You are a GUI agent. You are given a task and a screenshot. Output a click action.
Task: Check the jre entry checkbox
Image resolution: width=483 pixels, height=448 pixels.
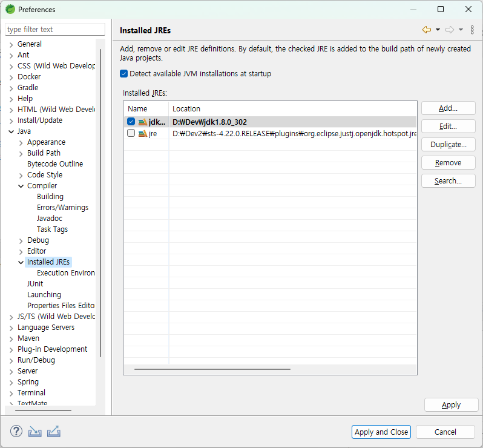click(131, 133)
